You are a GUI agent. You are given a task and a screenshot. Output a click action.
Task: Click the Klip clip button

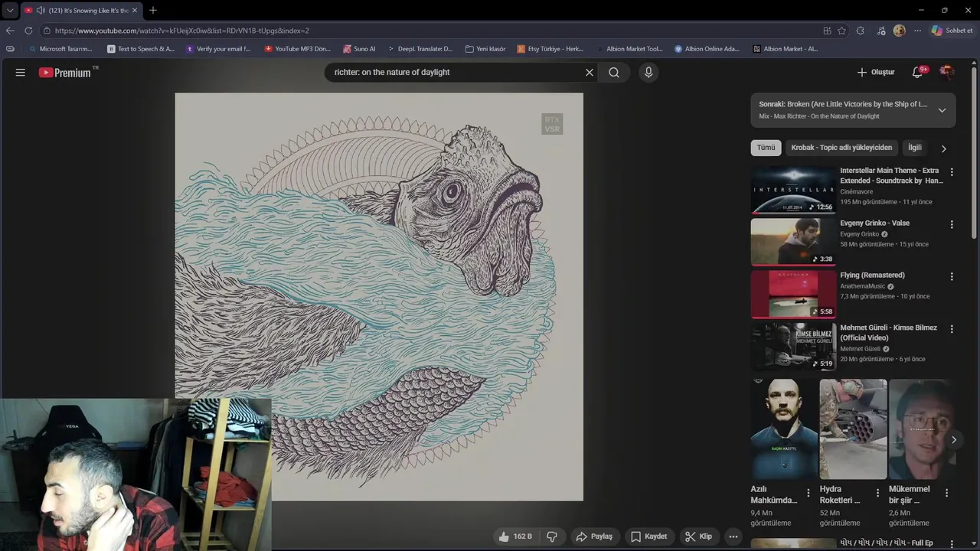coord(698,536)
